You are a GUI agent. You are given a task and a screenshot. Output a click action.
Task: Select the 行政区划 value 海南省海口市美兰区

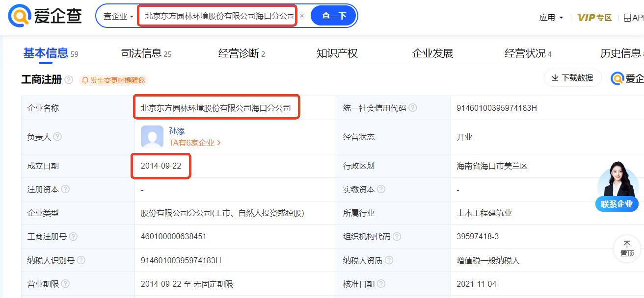[492, 166]
